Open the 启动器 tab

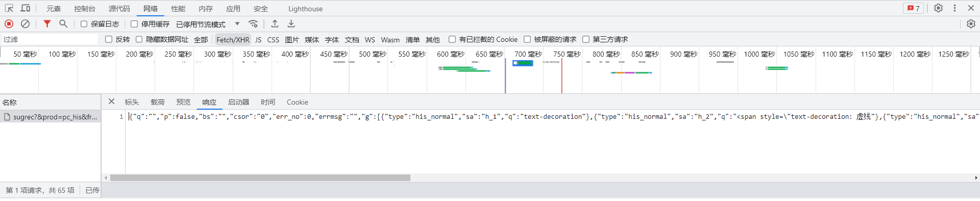coord(238,102)
